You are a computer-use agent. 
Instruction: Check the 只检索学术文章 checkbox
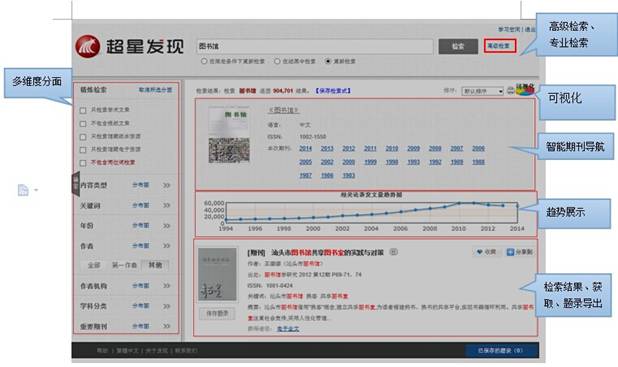pyautogui.click(x=83, y=110)
